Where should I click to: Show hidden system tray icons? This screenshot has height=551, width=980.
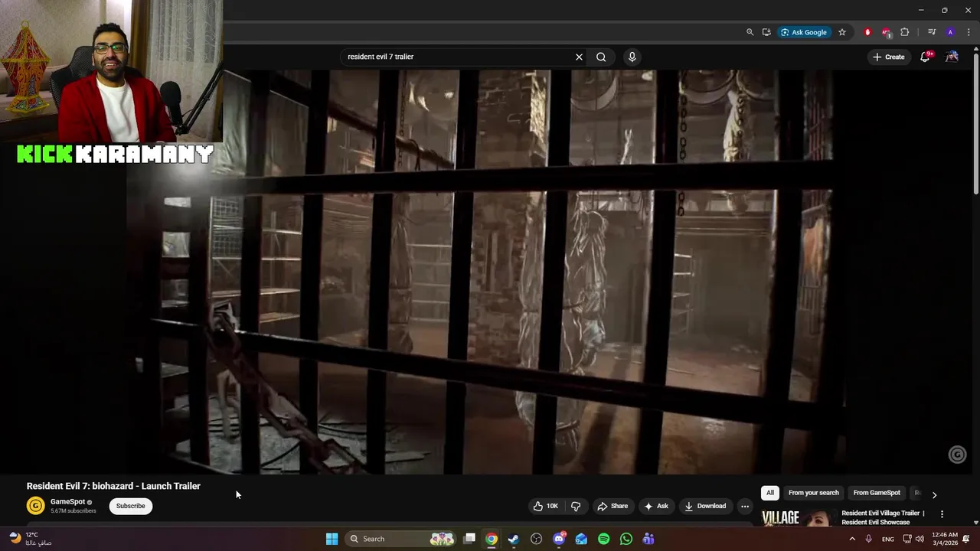852,539
